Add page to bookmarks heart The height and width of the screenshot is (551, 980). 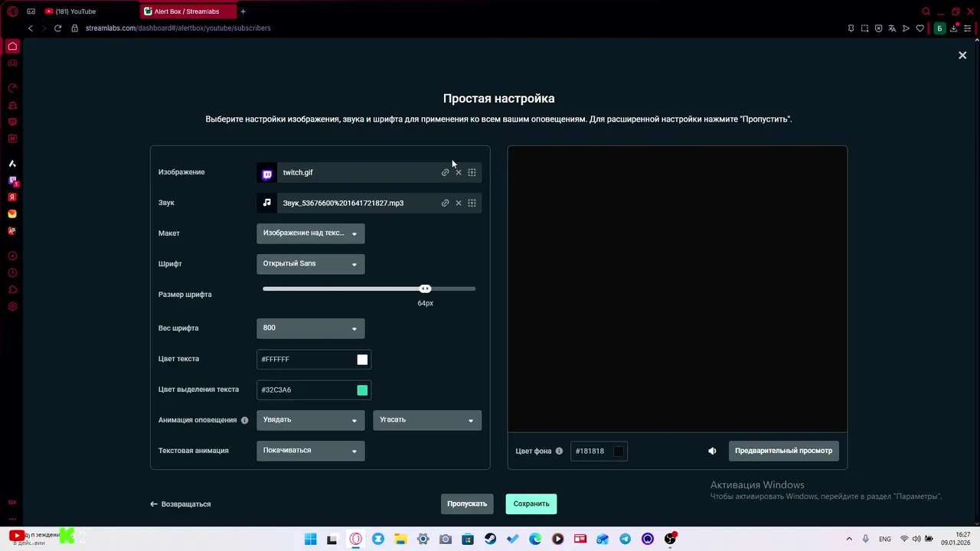point(920,28)
